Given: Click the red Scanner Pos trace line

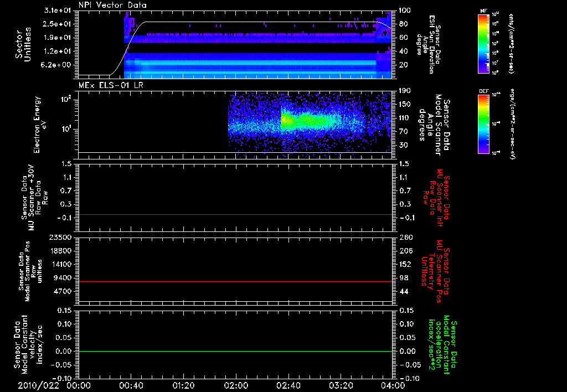Looking at the screenshot, I should coord(235,281).
